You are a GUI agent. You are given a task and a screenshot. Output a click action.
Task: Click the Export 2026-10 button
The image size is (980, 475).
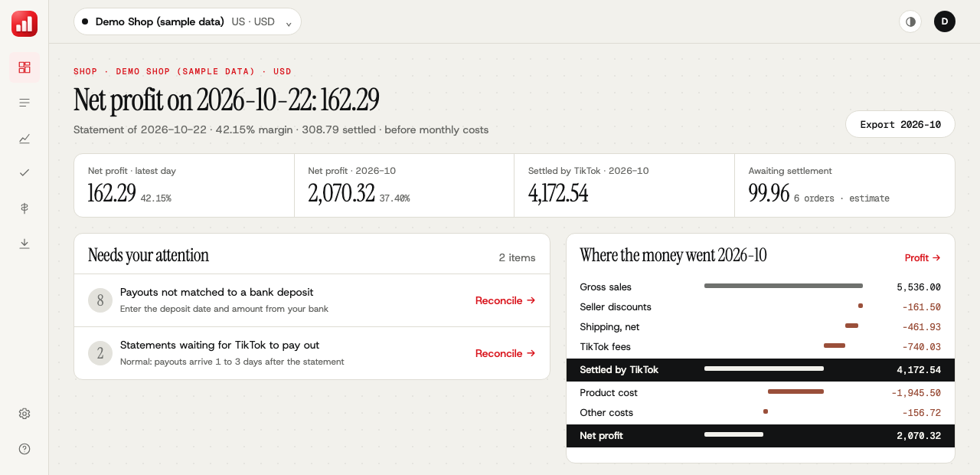coord(900,124)
